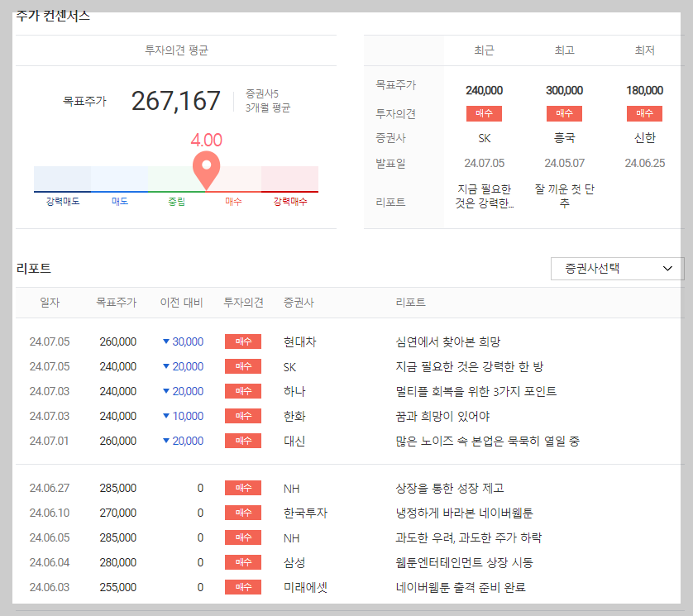Viewport: 693px width, 616px height.
Task: Open report 멀티플 회복을 위한 3가지 포인트
Action: point(476,391)
